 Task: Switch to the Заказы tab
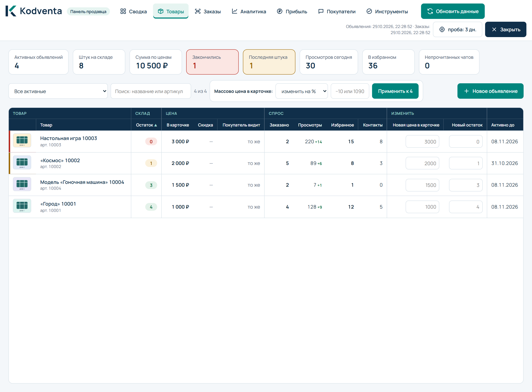tap(208, 11)
